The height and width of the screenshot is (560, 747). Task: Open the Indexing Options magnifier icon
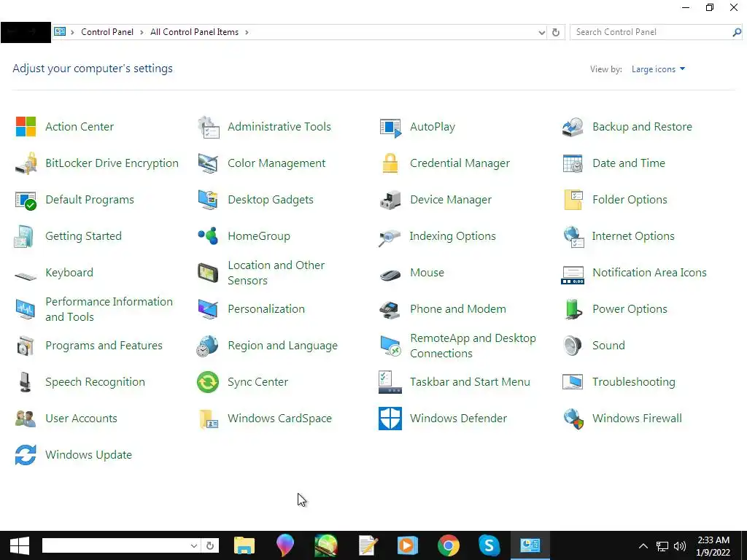click(390, 238)
